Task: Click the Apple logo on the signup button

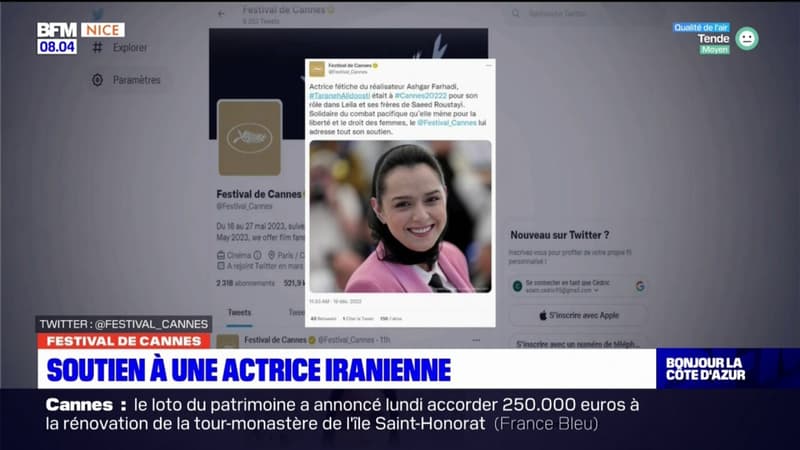Action: tap(543, 315)
